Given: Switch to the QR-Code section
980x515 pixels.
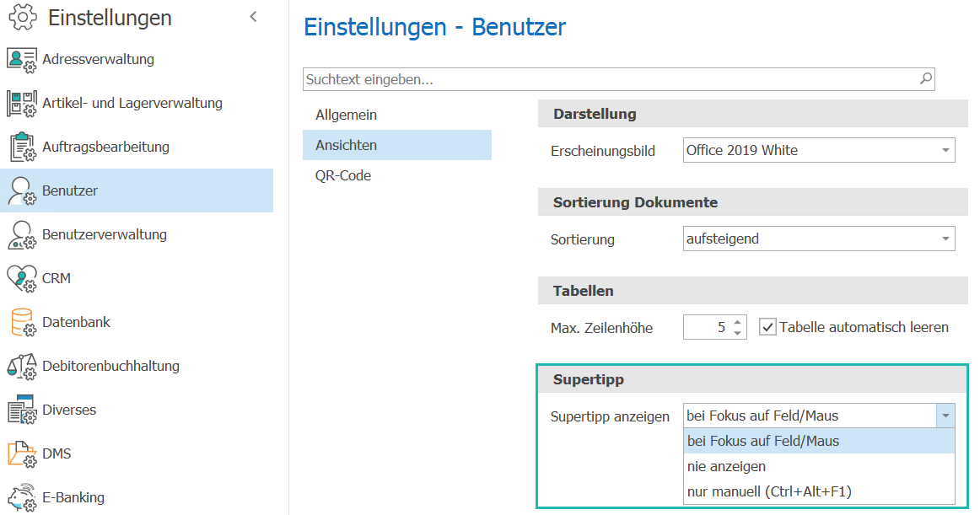Looking at the screenshot, I should click(397, 175).
